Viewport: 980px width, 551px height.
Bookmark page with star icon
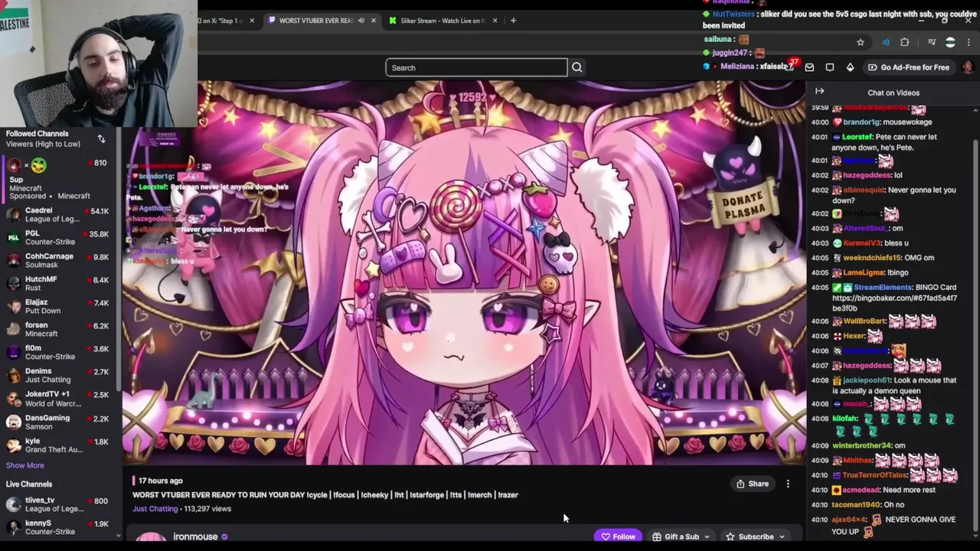click(x=861, y=42)
